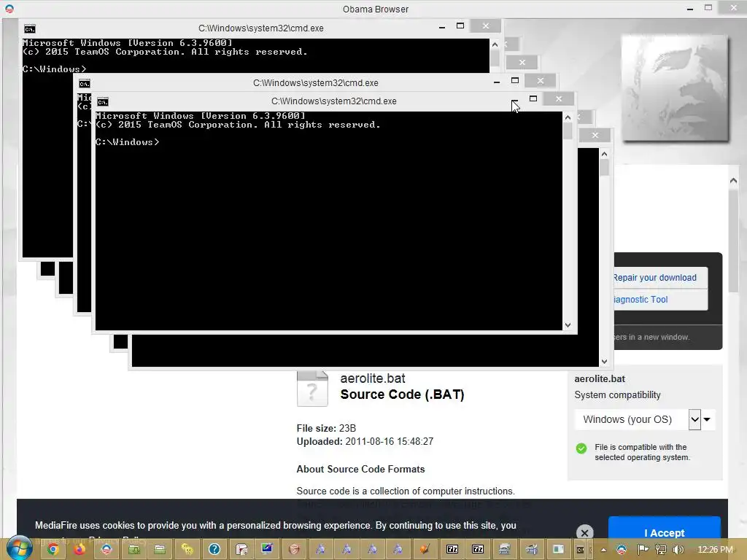Click the grayscale thumbnail image at top right
Screen dimensions: 747x560
675,88
